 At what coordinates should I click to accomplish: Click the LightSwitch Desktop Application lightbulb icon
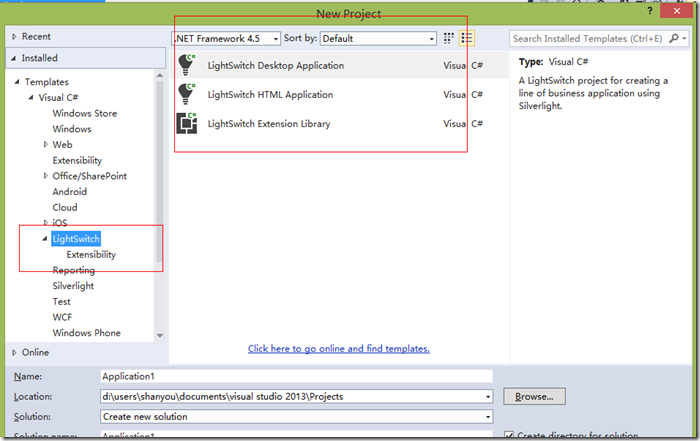point(187,65)
